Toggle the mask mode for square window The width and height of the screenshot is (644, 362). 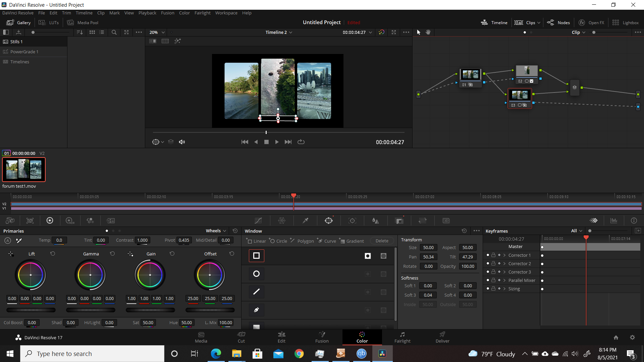coord(384,256)
